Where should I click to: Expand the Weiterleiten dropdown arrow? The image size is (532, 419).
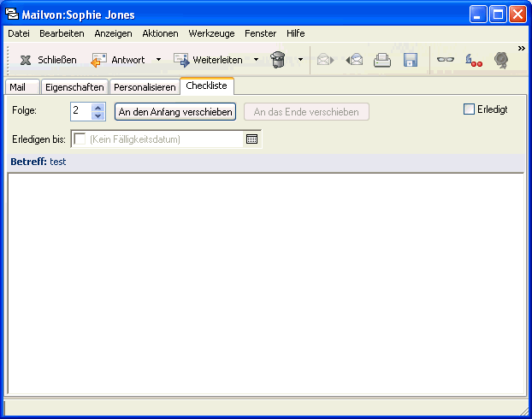256,60
